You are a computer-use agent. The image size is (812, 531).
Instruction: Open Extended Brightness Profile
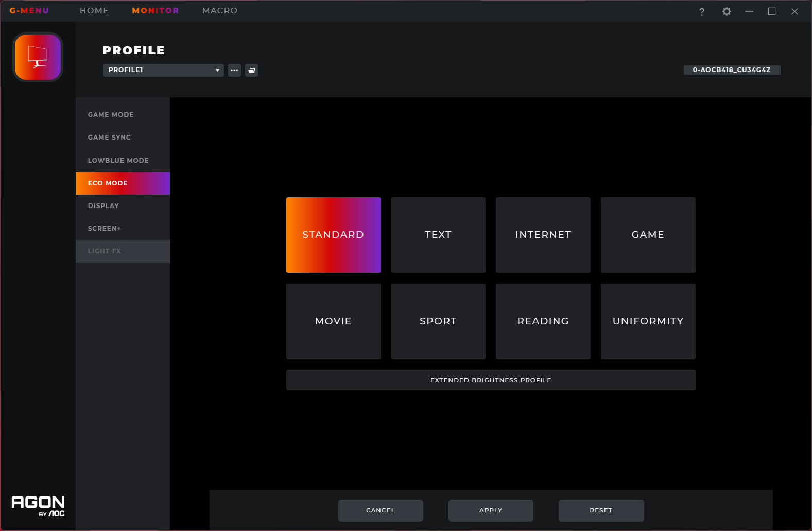click(491, 380)
